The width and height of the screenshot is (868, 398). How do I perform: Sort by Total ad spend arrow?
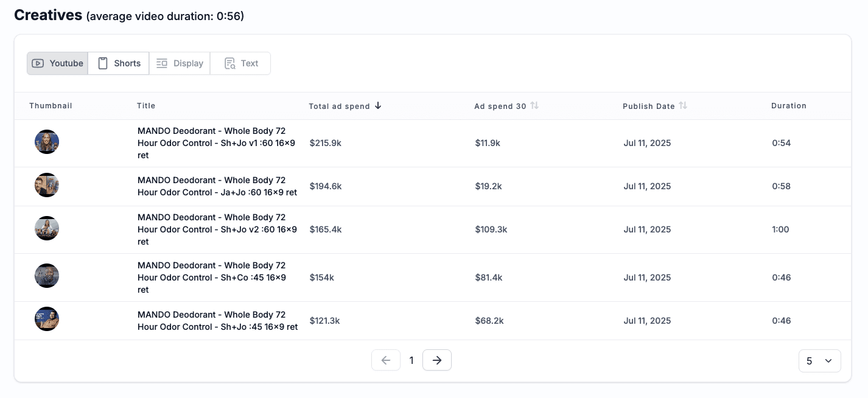point(378,106)
